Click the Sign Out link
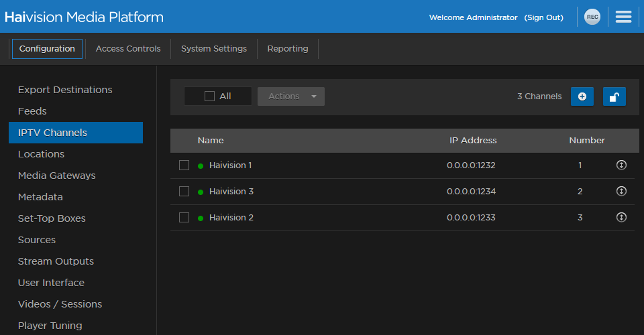 543,17
